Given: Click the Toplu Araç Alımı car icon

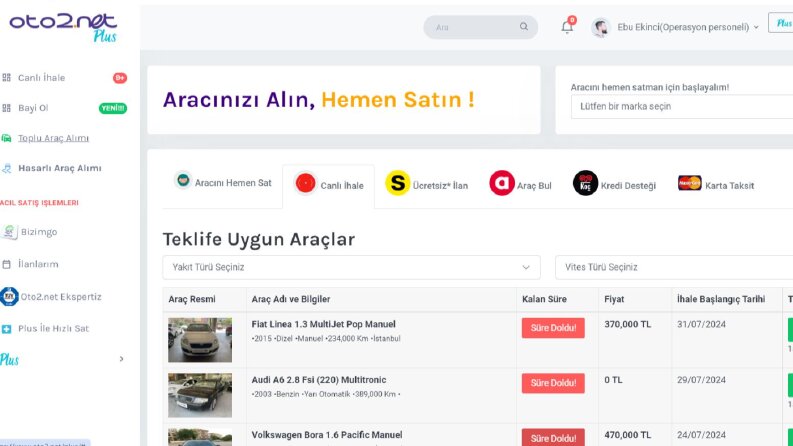Looking at the screenshot, I should coord(7,138).
